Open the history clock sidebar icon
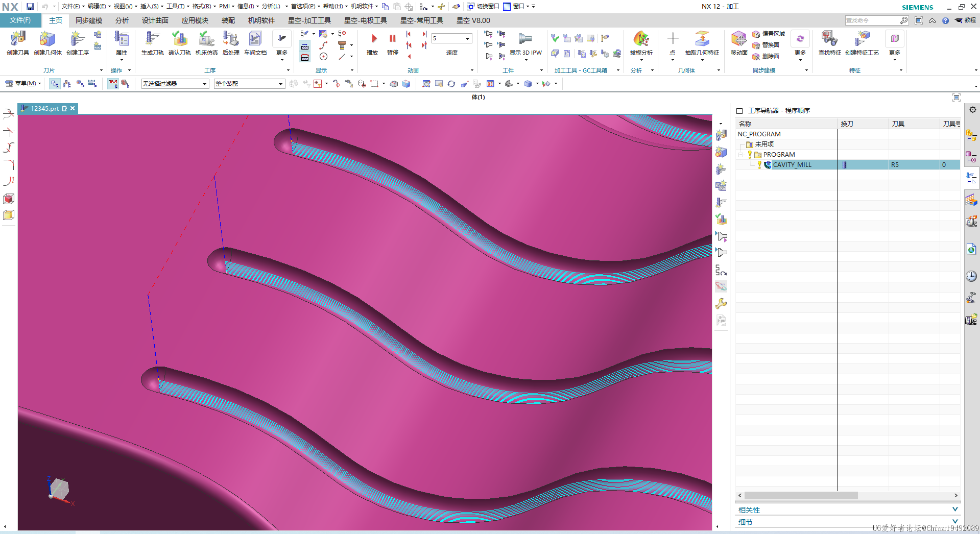This screenshot has height=534, width=980. click(971, 276)
